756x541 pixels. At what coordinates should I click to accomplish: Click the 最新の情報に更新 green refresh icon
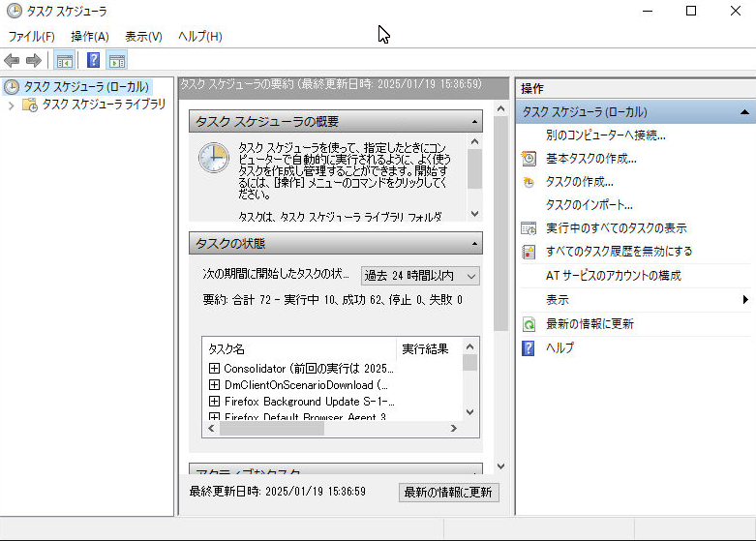pos(529,324)
